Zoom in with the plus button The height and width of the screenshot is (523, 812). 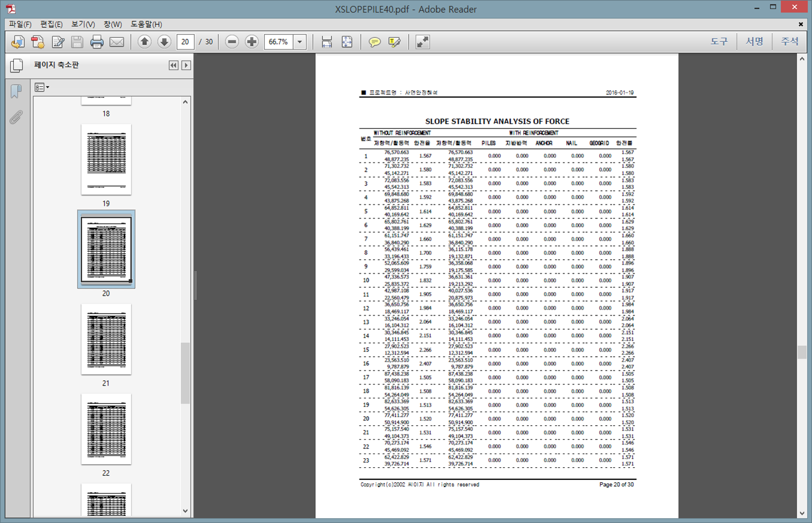pos(252,42)
